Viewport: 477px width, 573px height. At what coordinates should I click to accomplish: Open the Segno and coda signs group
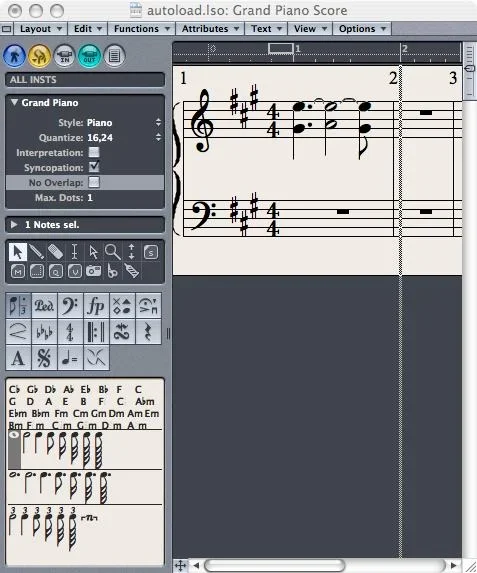[44, 358]
